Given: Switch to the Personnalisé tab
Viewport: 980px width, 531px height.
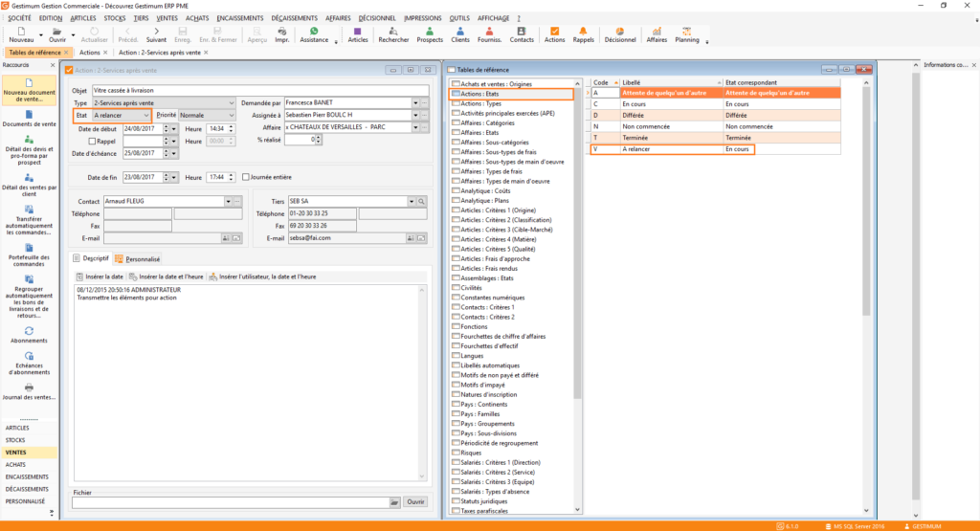Looking at the screenshot, I should tap(138, 259).
